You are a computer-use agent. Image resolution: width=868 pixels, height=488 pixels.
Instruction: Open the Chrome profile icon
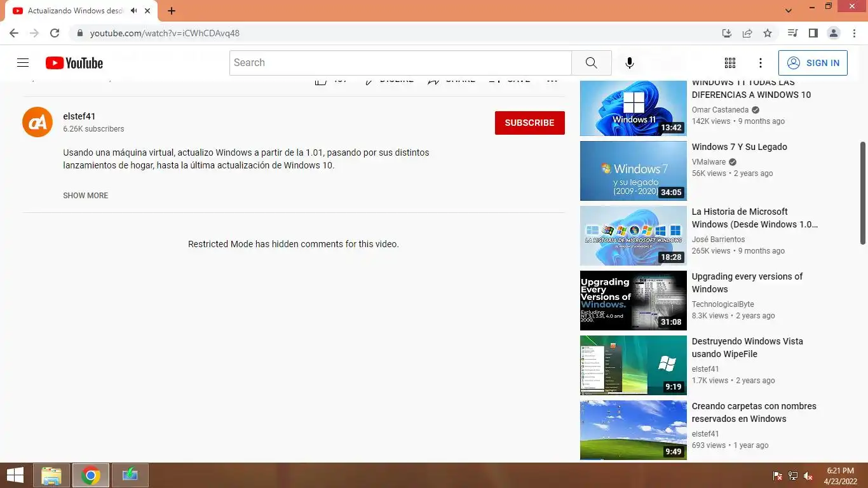[x=833, y=33]
